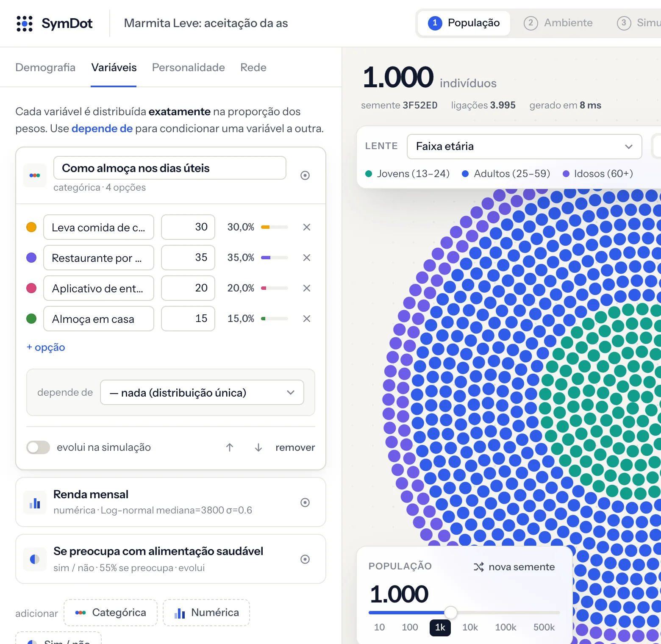
Task: Move the variable down with arrow icon
Action: click(258, 447)
